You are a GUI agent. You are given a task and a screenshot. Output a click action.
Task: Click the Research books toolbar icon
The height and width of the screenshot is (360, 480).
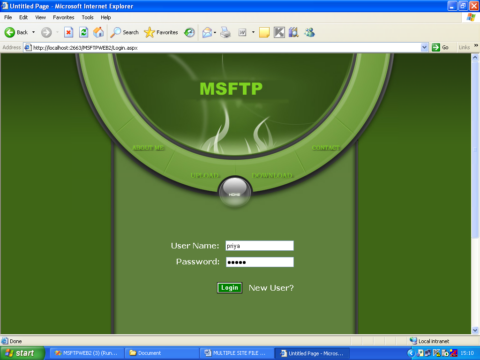point(294,32)
